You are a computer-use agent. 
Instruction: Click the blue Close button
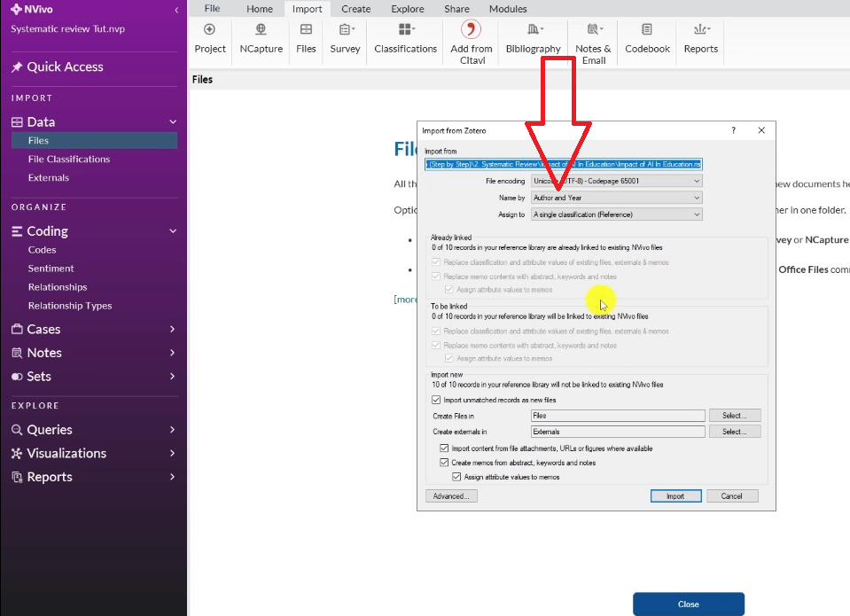689,604
